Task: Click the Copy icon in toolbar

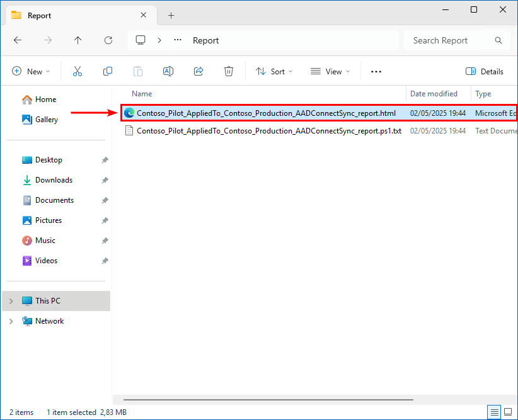Action: click(x=108, y=72)
